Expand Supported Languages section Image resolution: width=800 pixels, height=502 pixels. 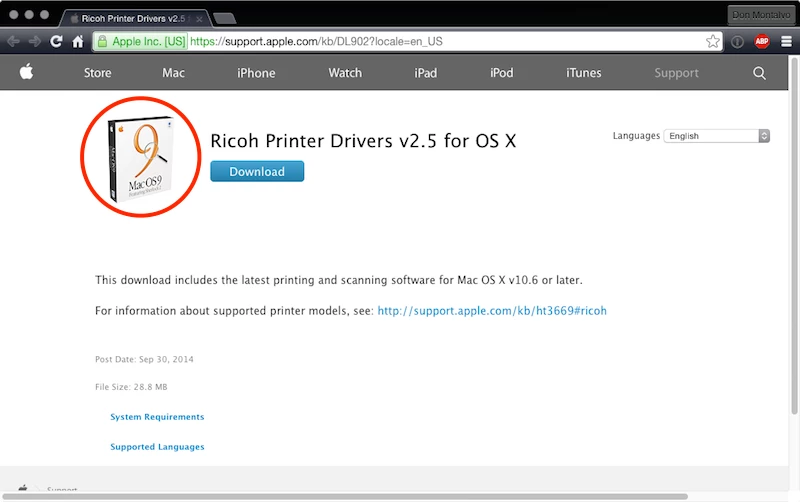[157, 447]
